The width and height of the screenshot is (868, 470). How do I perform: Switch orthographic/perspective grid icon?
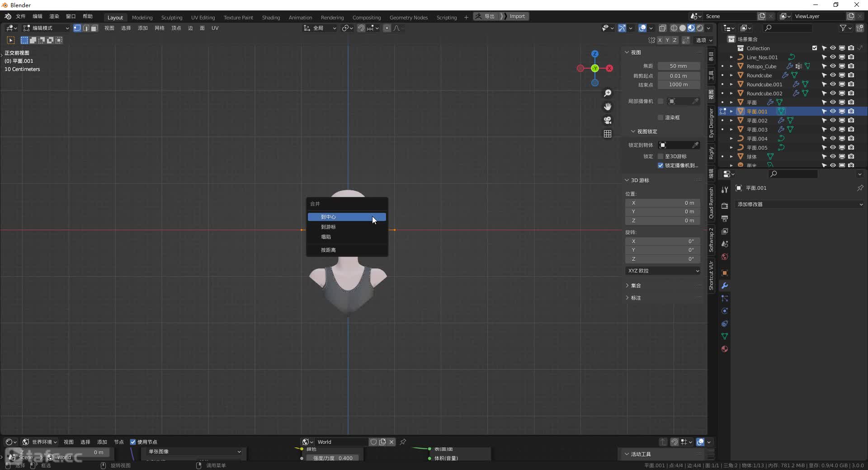(x=608, y=134)
